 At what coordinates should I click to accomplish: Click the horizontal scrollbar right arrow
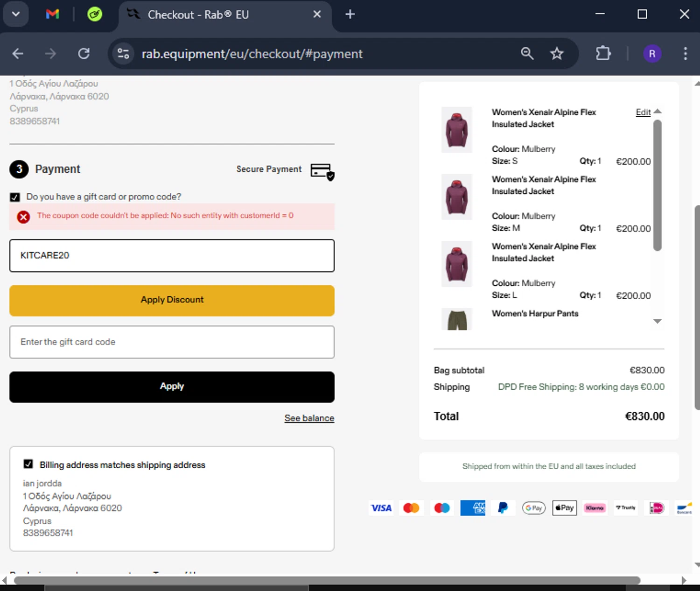(x=684, y=580)
